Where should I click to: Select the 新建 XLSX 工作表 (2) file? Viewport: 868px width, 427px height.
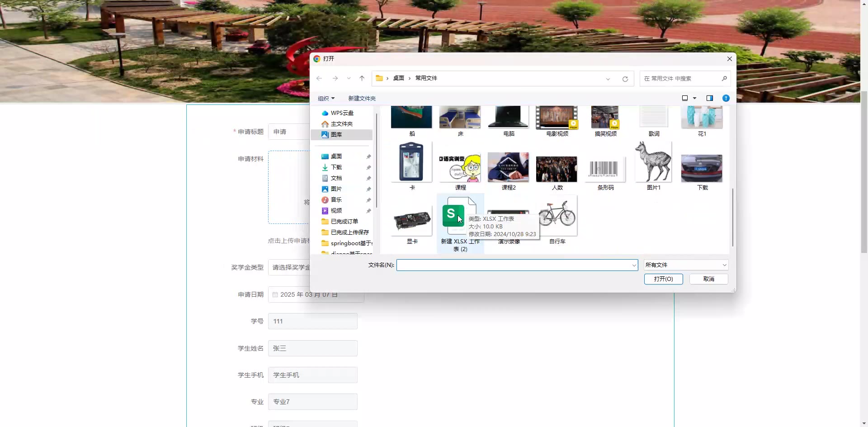tap(460, 223)
